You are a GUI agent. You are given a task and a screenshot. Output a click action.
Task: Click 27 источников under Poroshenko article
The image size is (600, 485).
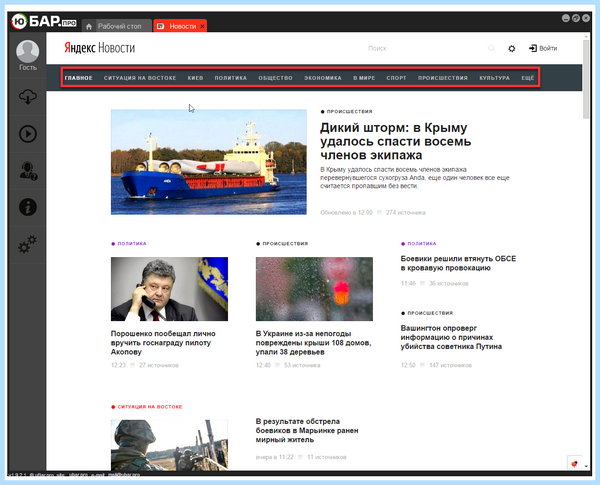[159, 365]
